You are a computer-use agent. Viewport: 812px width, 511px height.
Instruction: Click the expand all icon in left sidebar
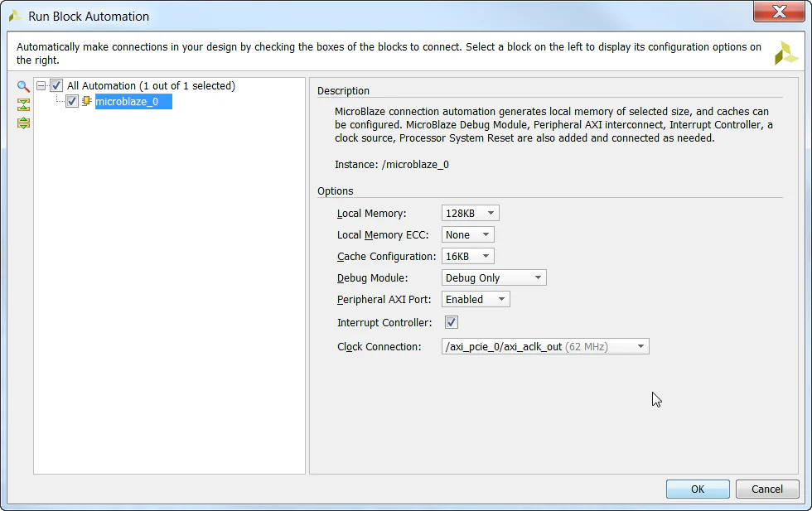point(22,123)
